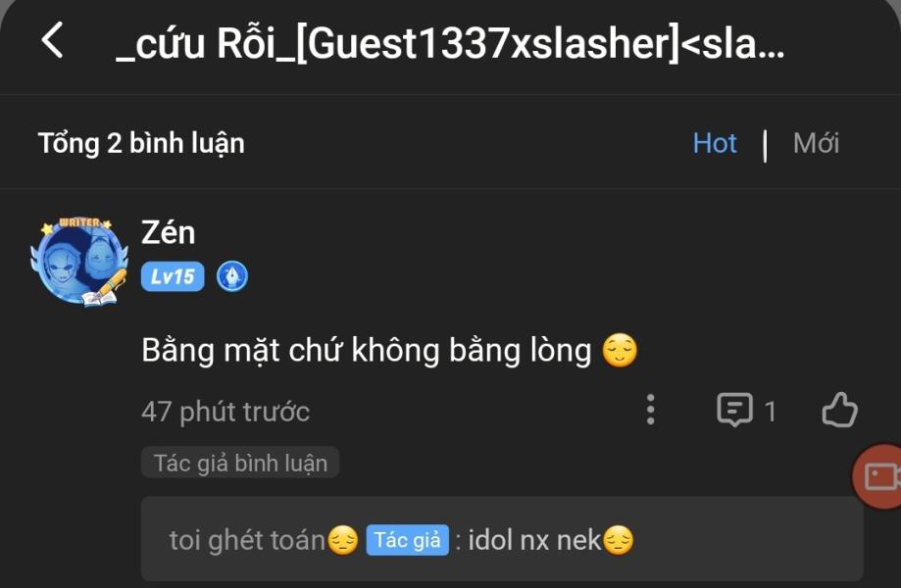
Task: Open replies via the comment bubble icon
Action: 734,410
